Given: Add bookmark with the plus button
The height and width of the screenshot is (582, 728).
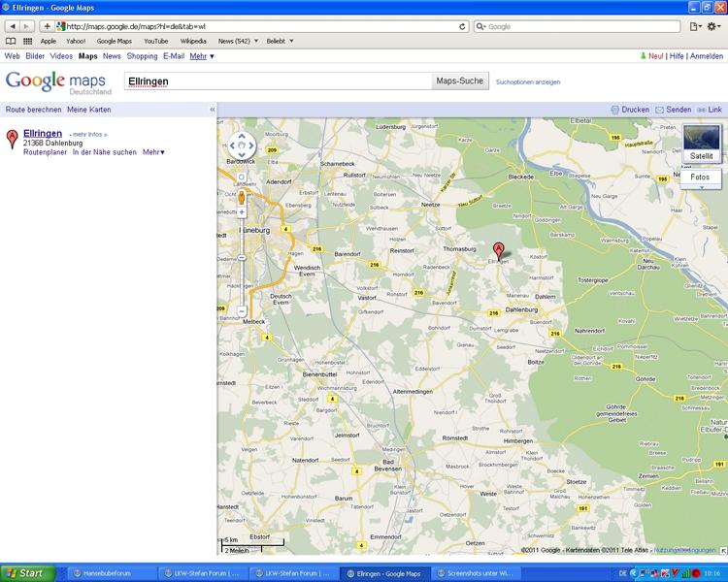Looking at the screenshot, I should click(x=47, y=26).
